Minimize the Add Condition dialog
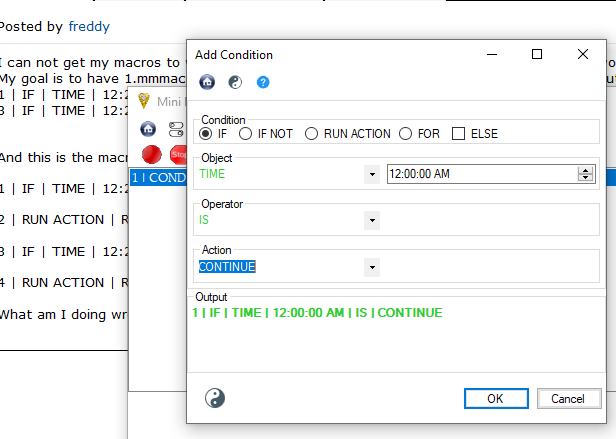 click(x=492, y=55)
